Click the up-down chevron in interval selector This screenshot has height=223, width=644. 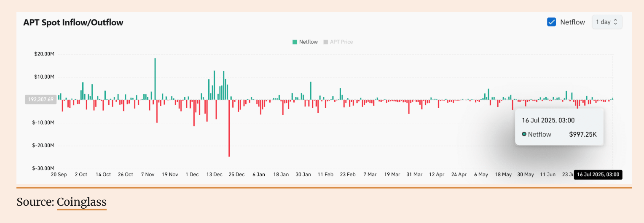pos(615,22)
